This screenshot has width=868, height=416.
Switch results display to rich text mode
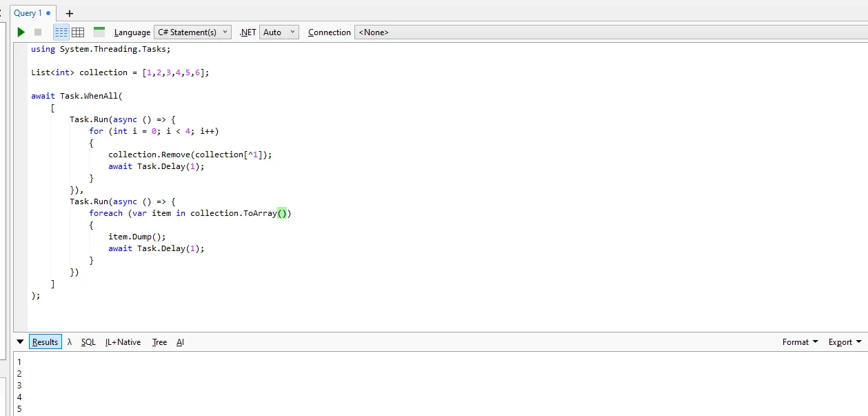[x=61, y=32]
